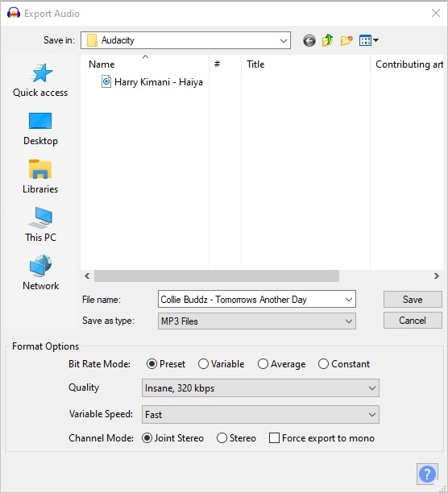Image resolution: width=448 pixels, height=493 pixels.
Task: Click into the File name text field
Action: (251, 300)
